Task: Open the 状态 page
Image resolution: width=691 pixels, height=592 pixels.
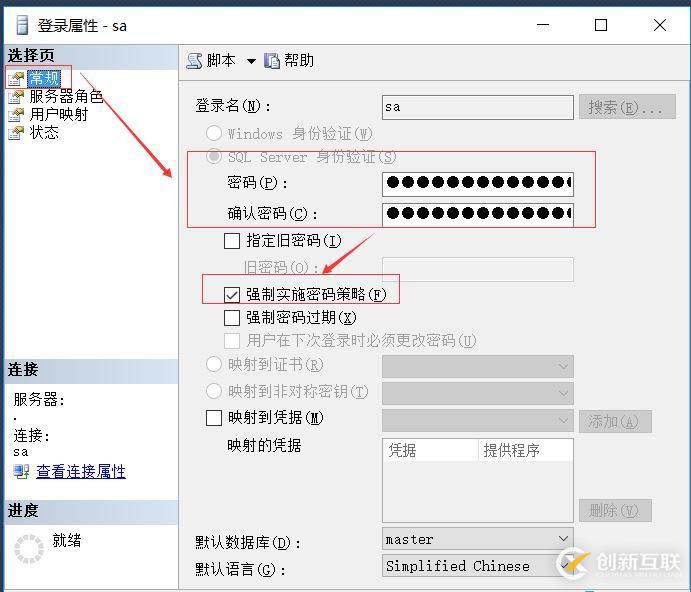Action: 44,132
